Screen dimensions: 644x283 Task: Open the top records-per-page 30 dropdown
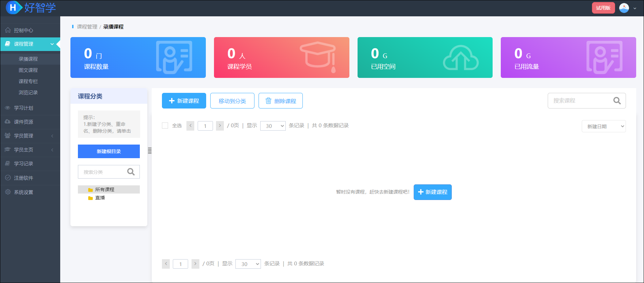click(x=273, y=126)
